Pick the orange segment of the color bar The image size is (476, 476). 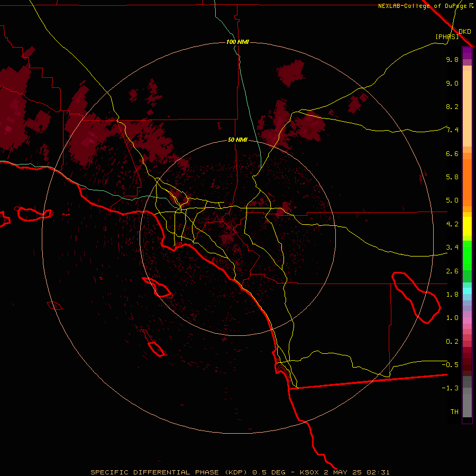pos(467,183)
